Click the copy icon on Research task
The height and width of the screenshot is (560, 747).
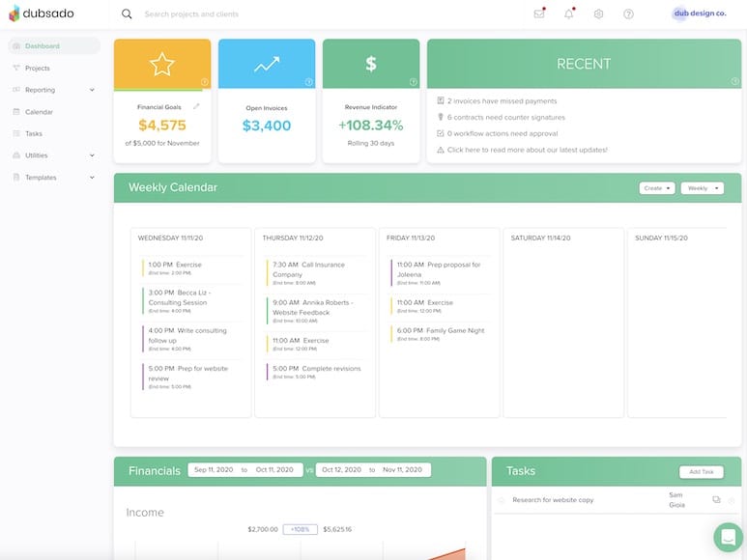(716, 499)
